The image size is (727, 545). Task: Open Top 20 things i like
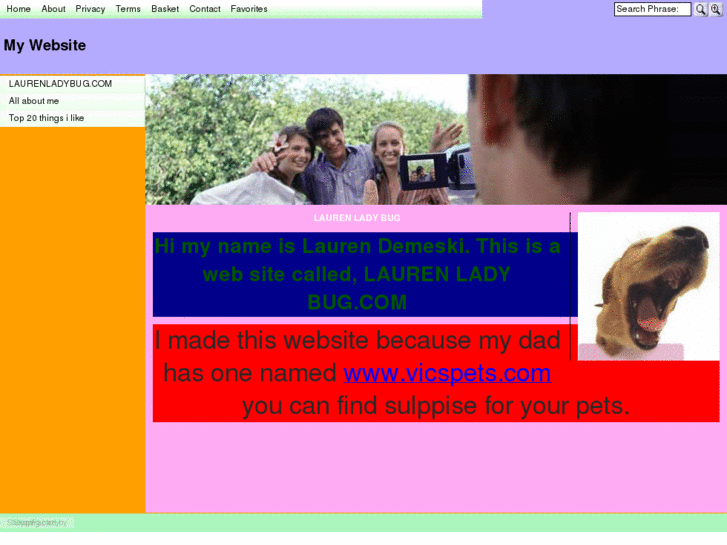click(x=72, y=118)
